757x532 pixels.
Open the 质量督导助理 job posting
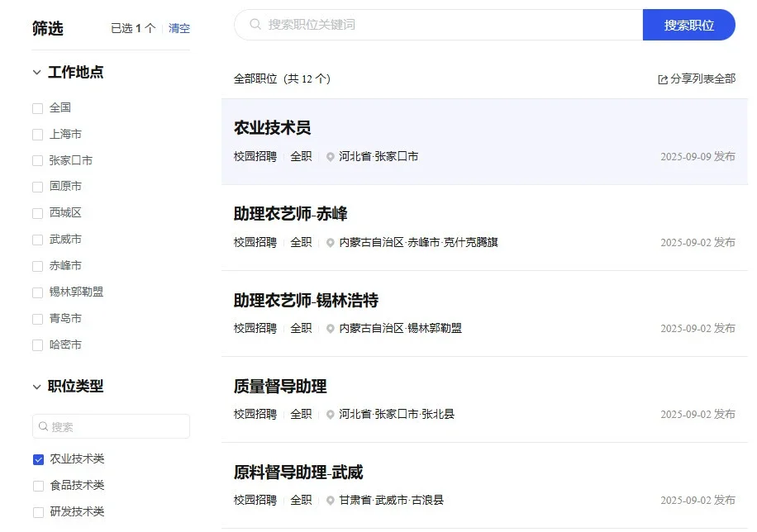(x=280, y=387)
